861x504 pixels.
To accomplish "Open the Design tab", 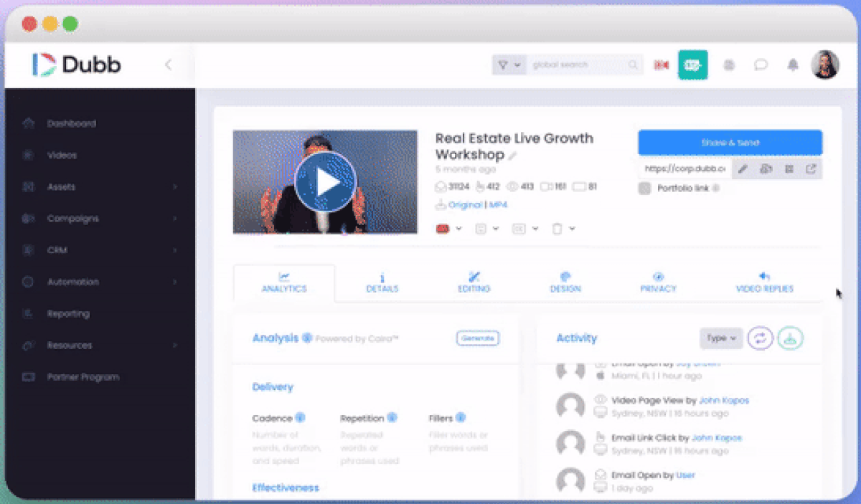I will 565,282.
